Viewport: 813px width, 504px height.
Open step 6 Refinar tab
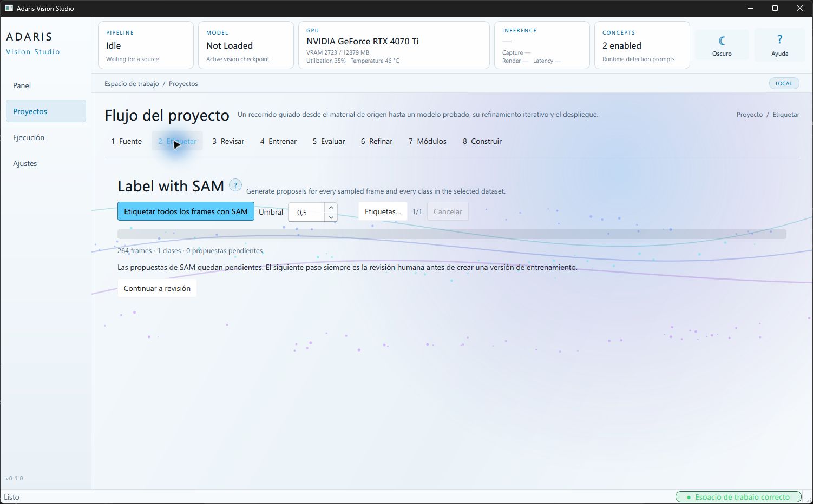(x=377, y=141)
